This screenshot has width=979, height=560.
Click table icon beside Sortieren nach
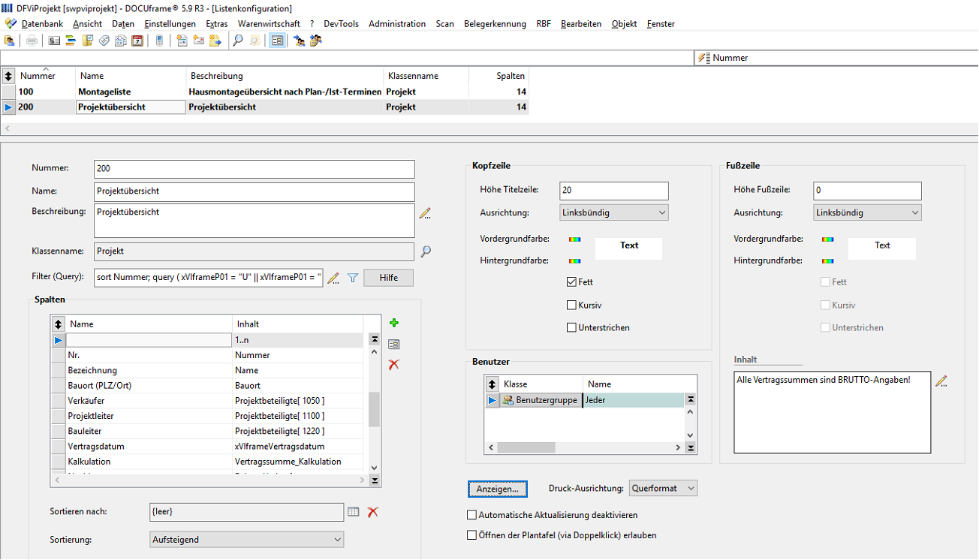tap(354, 512)
